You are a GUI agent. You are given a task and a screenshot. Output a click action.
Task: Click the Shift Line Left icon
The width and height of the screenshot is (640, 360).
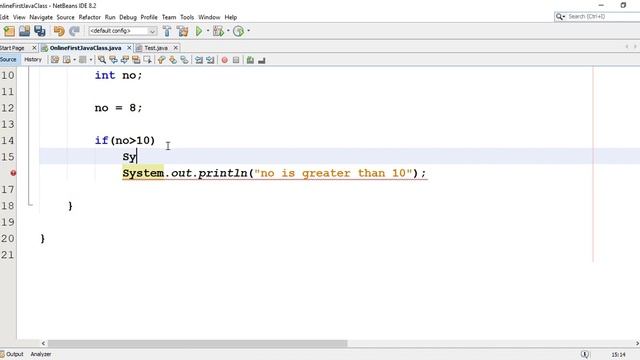point(198,60)
